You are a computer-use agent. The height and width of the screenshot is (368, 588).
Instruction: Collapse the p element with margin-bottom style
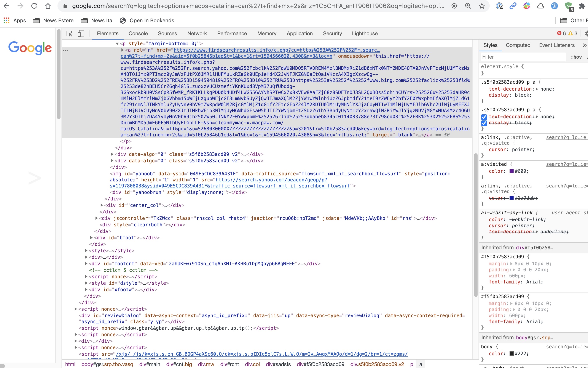tap(117, 43)
